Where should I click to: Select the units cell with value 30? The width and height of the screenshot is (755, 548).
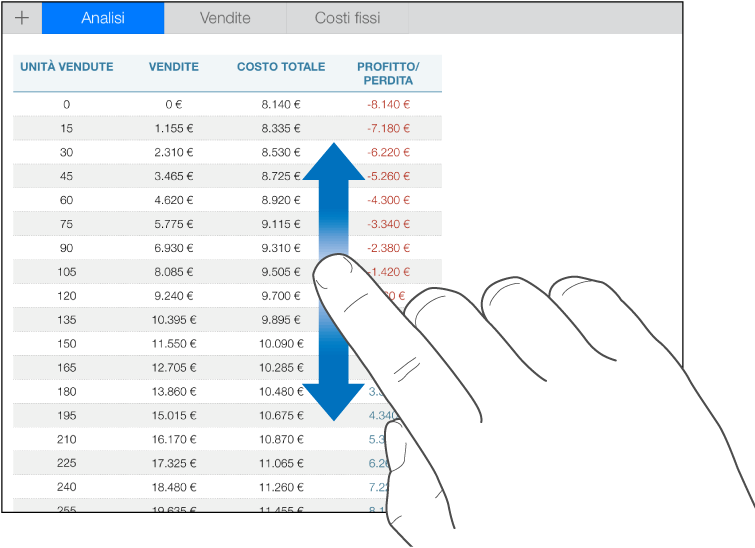[66, 153]
